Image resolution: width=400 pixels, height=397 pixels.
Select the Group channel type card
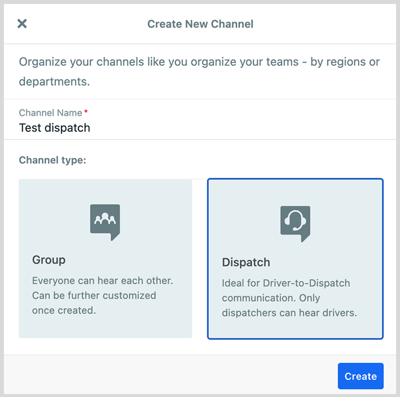tap(105, 258)
